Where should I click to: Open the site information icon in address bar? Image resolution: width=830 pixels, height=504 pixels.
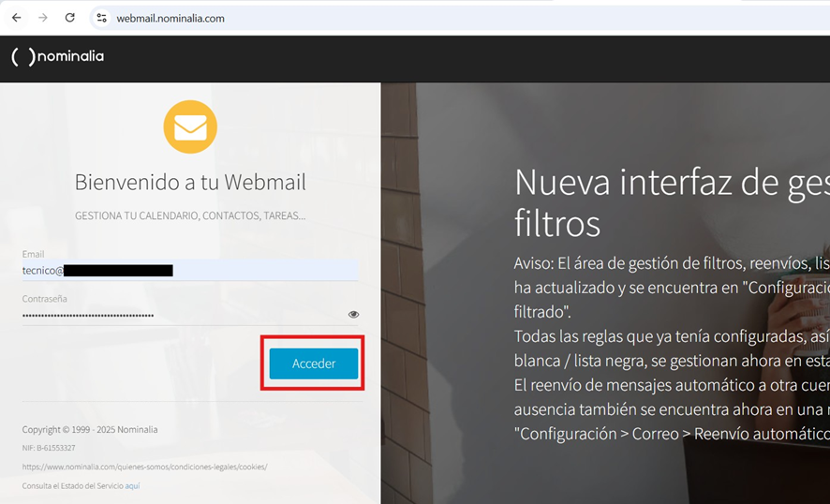102,18
